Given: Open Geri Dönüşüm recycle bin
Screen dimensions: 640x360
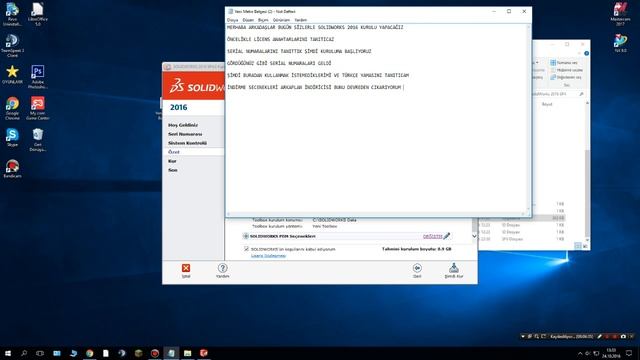Looking at the screenshot, I should [x=38, y=140].
